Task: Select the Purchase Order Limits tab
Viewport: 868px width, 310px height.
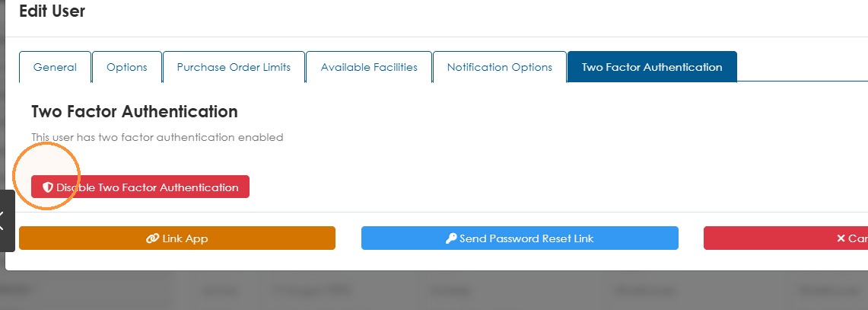Action: tap(234, 67)
